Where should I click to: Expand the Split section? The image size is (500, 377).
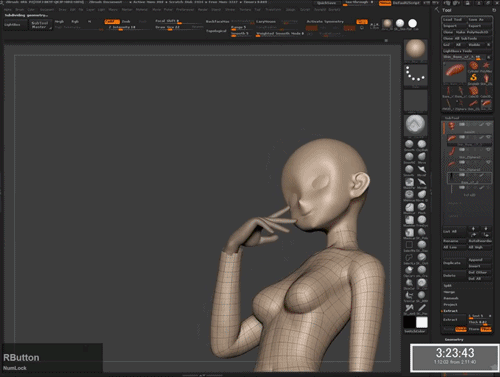[x=448, y=286]
